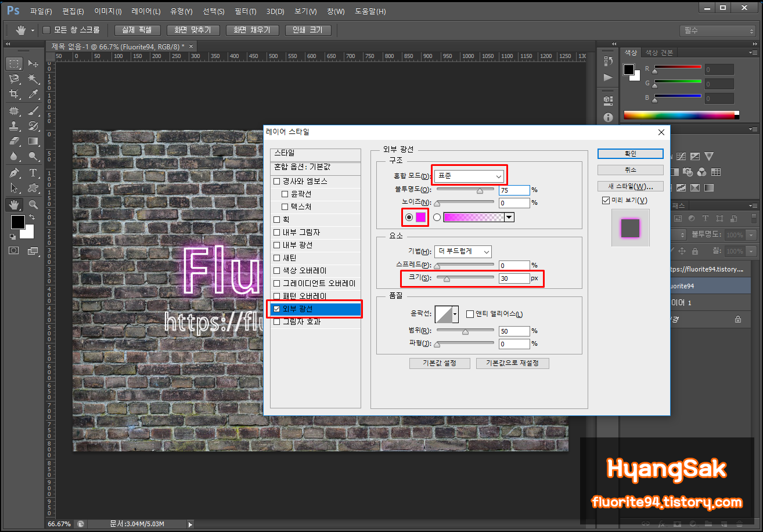Click the Fit Screen (화면 맞추기) button

click(193, 30)
